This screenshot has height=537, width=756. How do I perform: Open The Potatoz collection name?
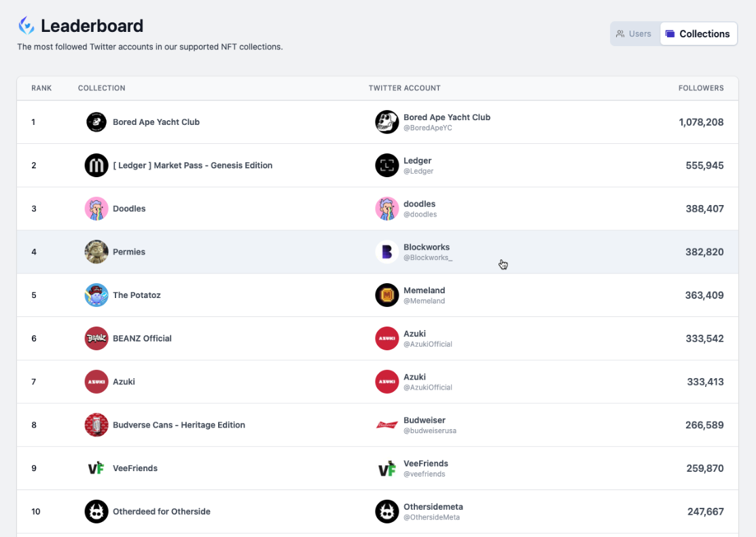[137, 295]
